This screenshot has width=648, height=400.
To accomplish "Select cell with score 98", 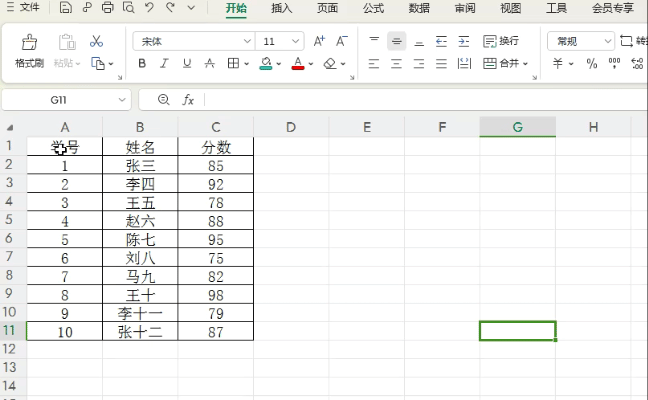I will (216, 295).
